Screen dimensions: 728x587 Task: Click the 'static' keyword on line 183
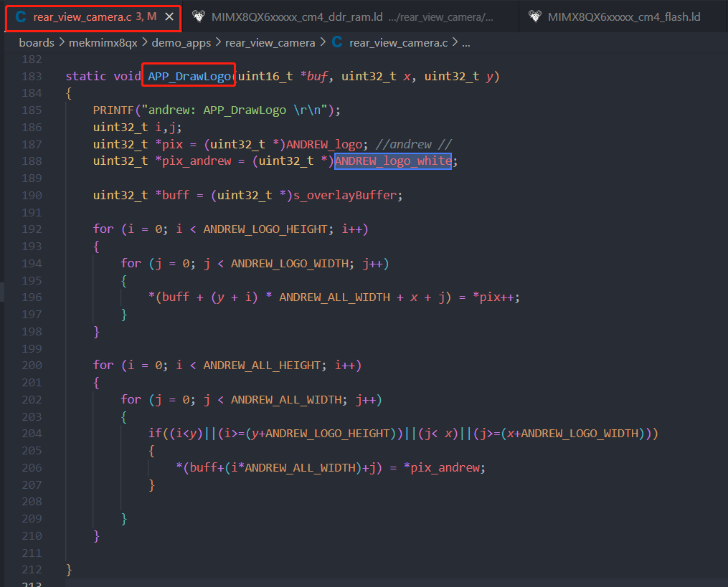(86, 76)
